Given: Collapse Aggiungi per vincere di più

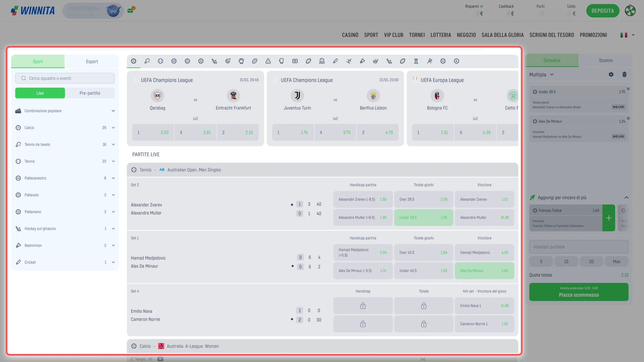Looking at the screenshot, I should tap(626, 198).
